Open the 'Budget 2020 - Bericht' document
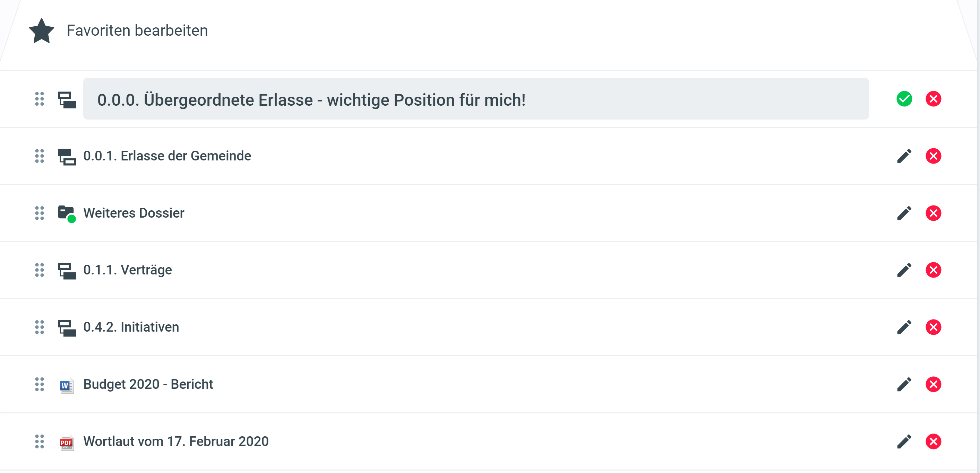 pos(148,384)
